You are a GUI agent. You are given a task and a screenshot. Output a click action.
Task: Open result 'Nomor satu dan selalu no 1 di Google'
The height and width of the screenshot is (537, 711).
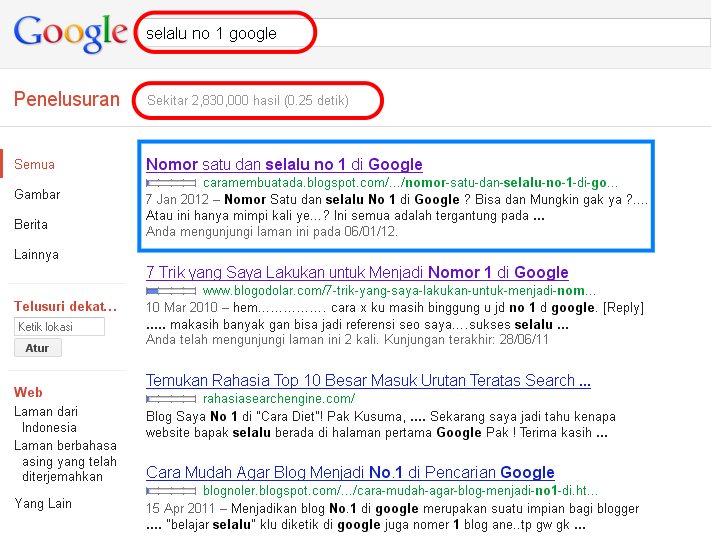pos(284,164)
